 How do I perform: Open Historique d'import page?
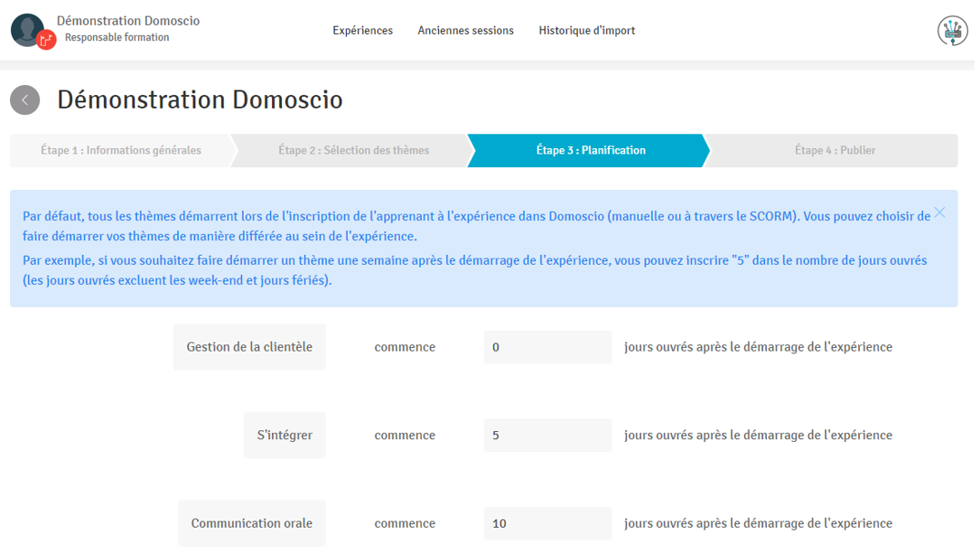586,31
